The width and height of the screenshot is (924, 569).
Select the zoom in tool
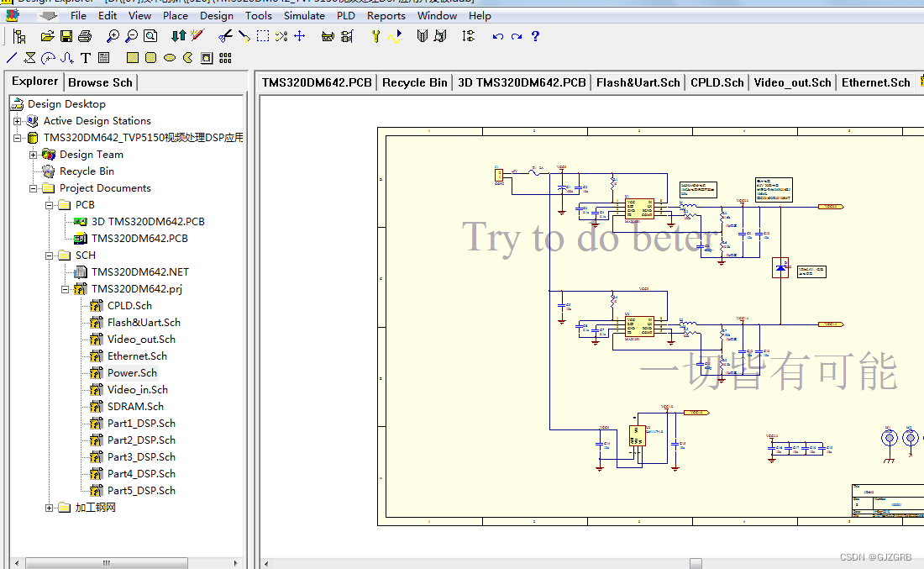coord(113,35)
